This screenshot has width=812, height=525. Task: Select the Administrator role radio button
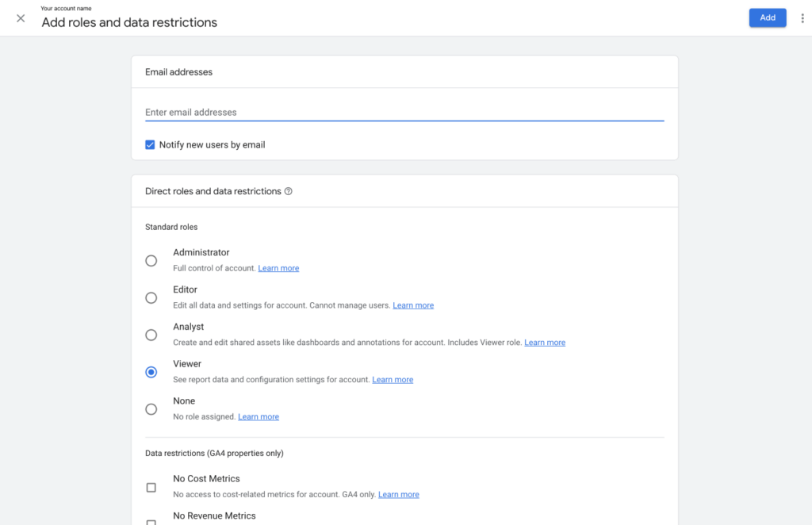(x=151, y=261)
